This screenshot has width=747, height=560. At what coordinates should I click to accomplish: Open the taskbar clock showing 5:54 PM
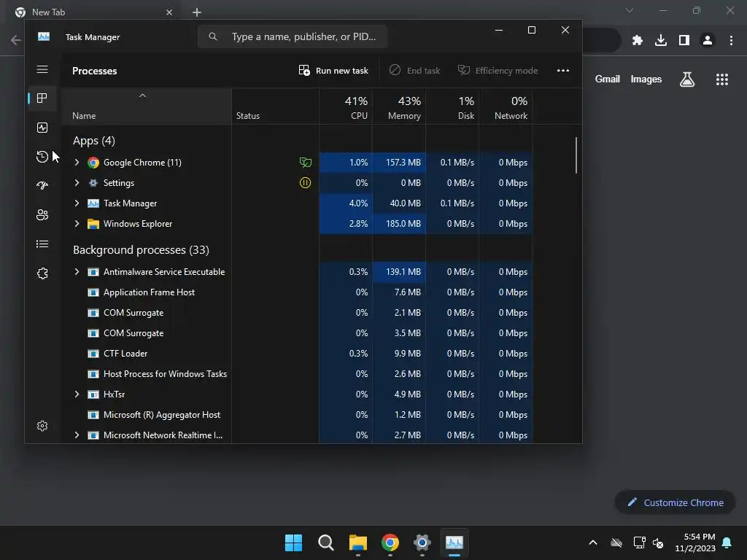click(695, 542)
